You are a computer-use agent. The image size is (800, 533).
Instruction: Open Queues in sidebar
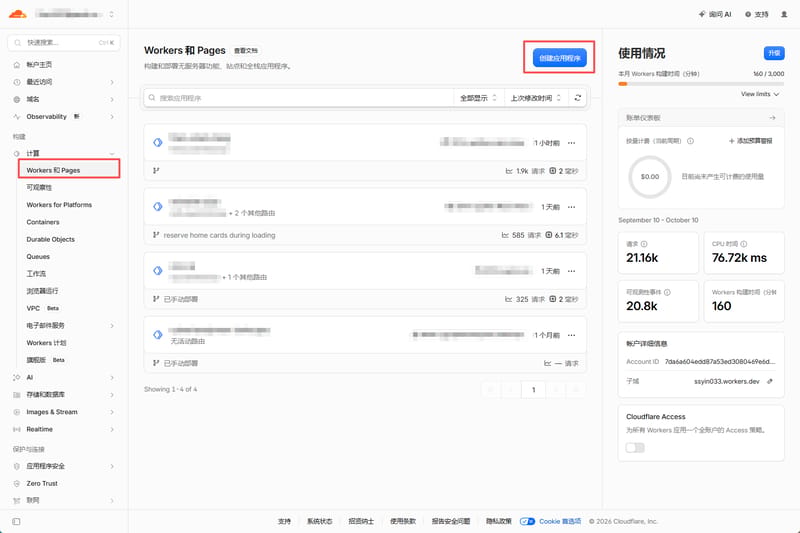38,257
